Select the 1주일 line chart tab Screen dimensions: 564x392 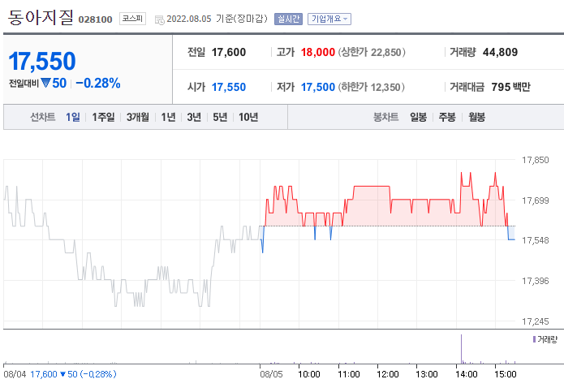(103, 117)
